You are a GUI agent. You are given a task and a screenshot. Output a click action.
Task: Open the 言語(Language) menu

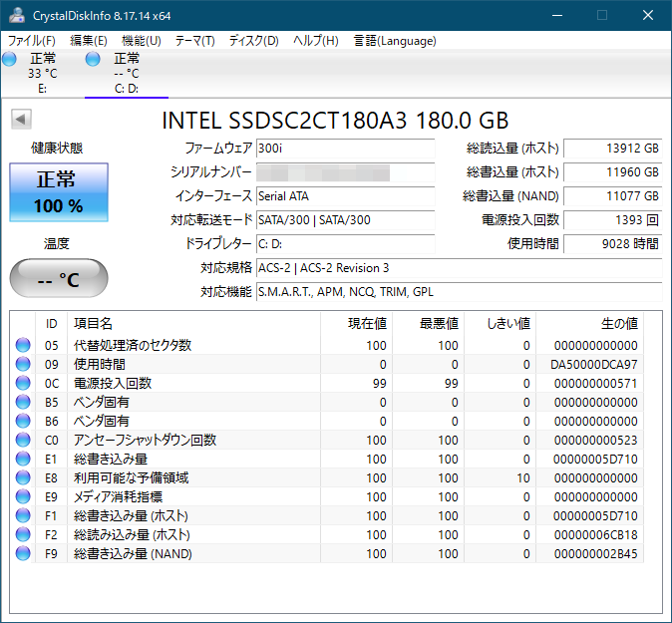click(395, 41)
